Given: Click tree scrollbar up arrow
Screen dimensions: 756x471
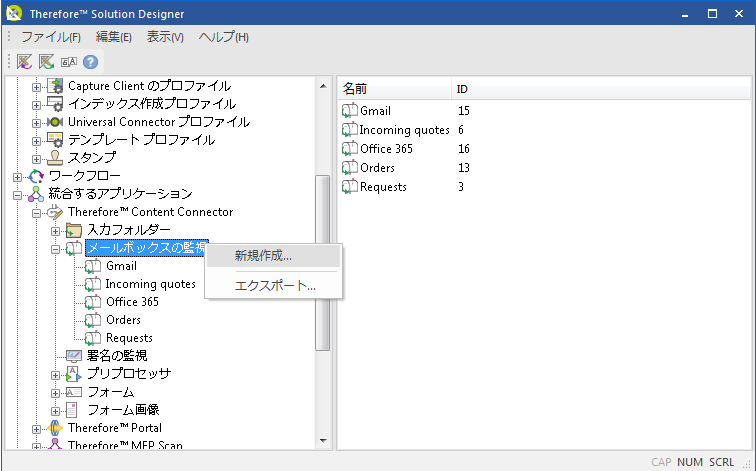Looking at the screenshot, I should point(323,86).
